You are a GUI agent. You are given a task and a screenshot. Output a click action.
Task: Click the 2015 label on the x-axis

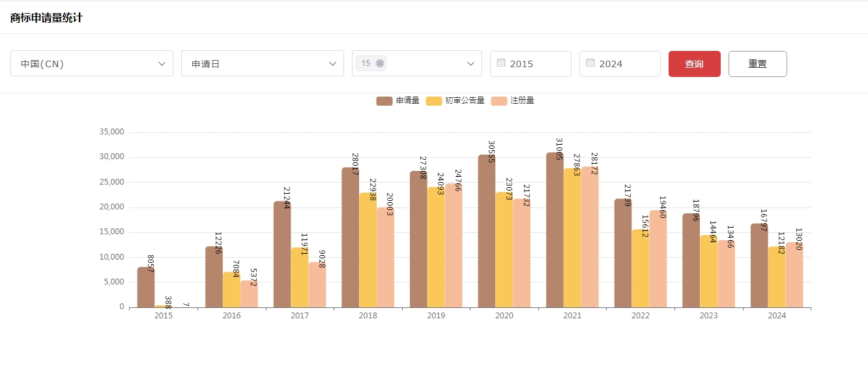[x=163, y=316]
